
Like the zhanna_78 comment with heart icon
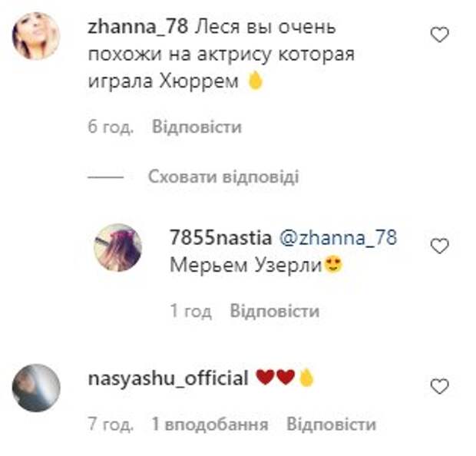440,35
